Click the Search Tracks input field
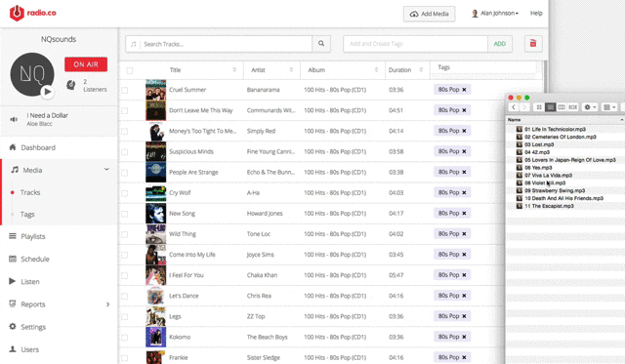 (x=219, y=44)
